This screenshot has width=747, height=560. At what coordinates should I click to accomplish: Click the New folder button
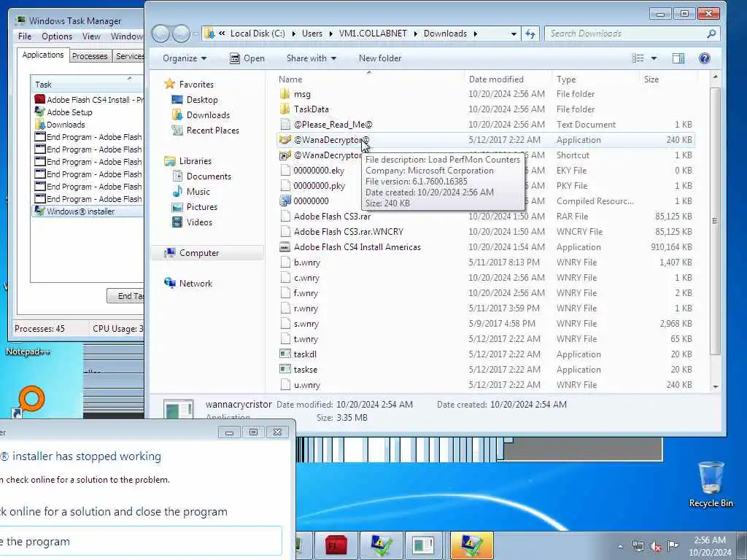(379, 58)
